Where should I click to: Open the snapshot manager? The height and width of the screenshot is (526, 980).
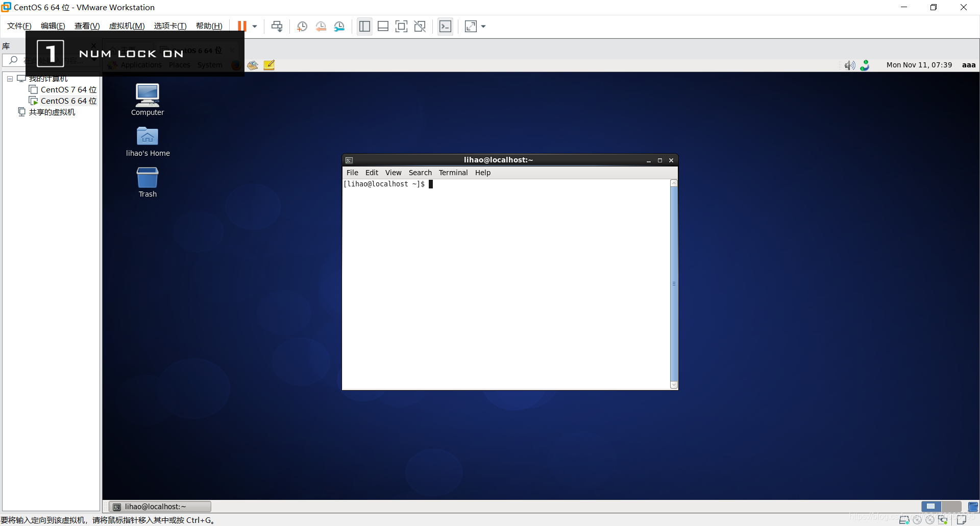tap(339, 27)
